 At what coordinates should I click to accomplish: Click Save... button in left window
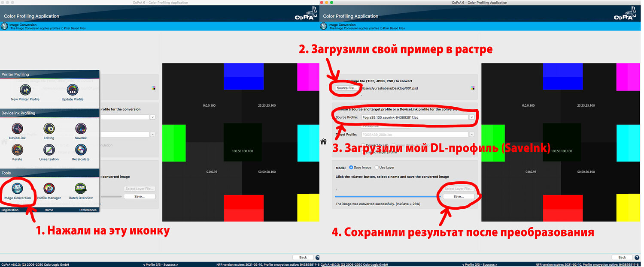[139, 196]
